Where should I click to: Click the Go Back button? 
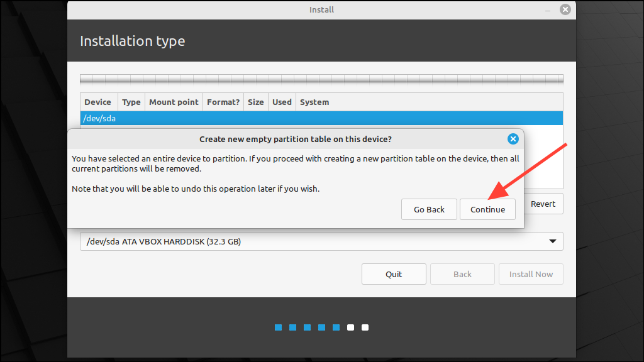pos(429,209)
